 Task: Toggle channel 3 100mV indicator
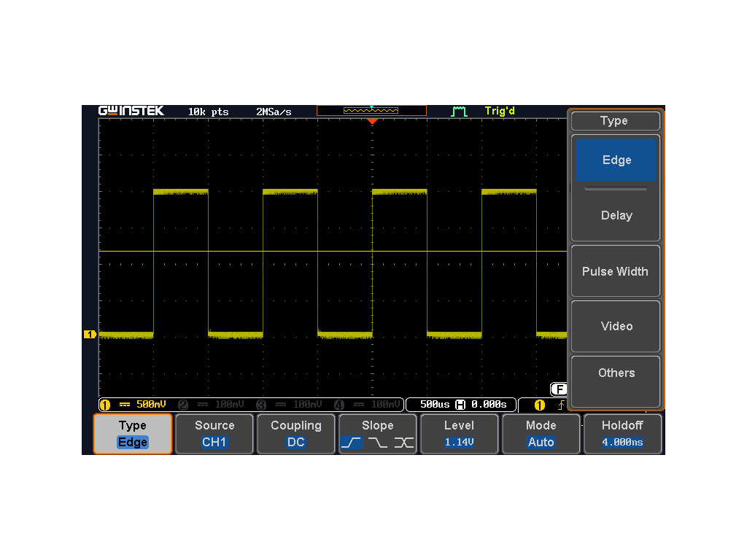point(290,405)
